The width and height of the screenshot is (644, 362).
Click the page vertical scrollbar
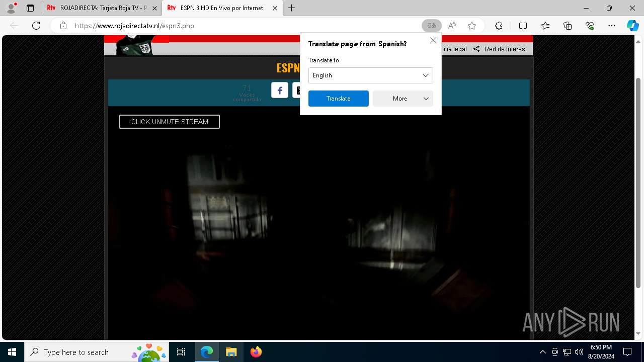tap(638, 183)
